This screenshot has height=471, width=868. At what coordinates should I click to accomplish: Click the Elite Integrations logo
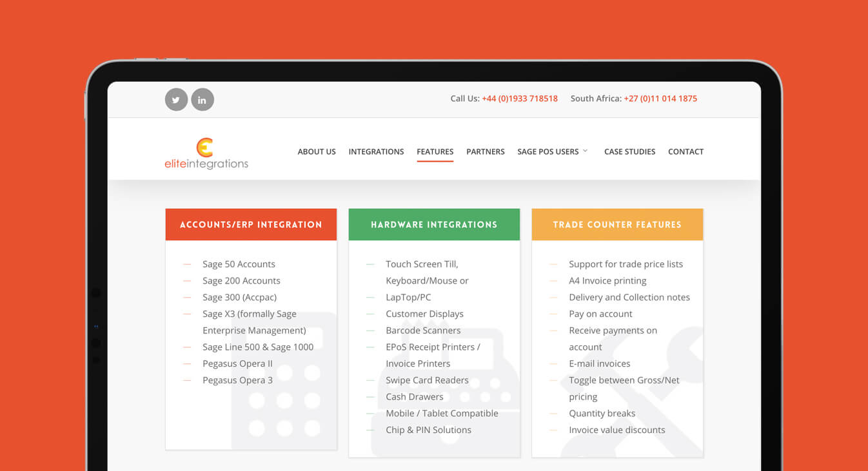(x=206, y=153)
